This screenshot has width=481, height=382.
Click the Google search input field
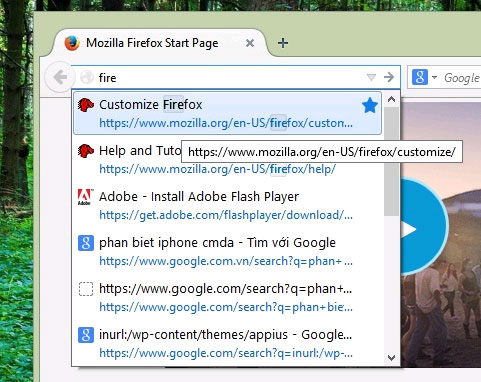pyautogui.click(x=462, y=78)
